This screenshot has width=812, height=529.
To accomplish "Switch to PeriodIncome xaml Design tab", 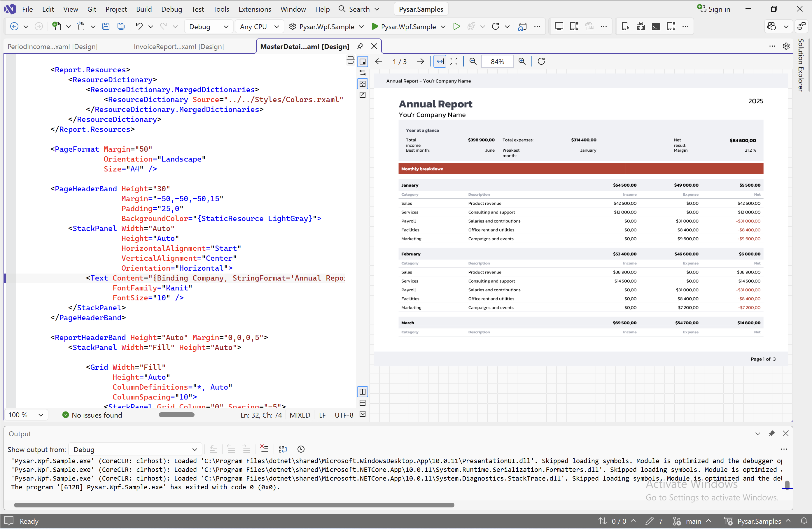I will coord(52,46).
